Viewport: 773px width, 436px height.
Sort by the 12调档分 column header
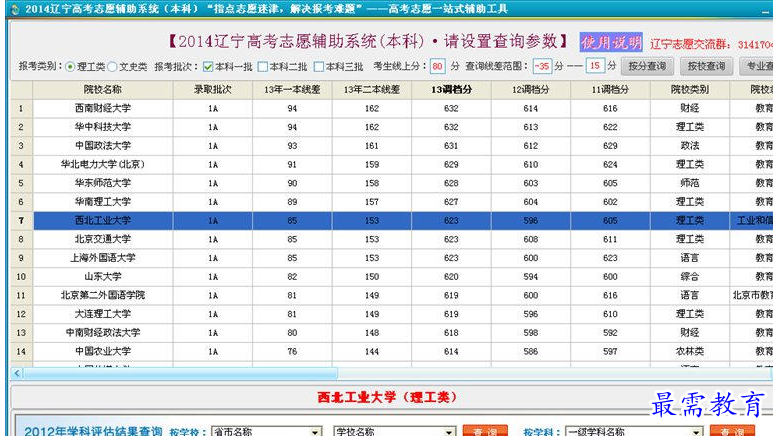click(530, 90)
